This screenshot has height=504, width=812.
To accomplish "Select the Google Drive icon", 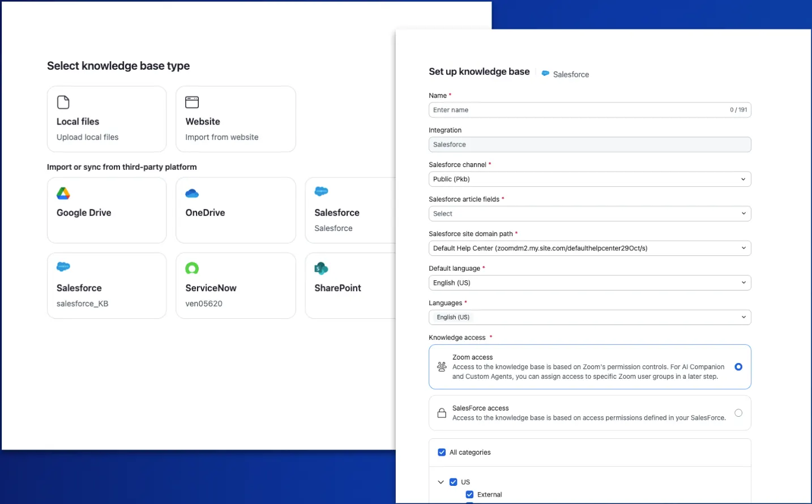I will [x=63, y=193].
